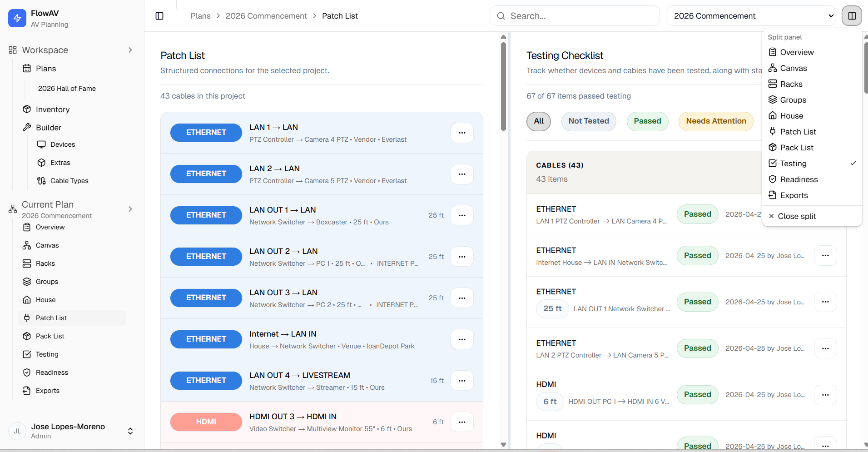
Task: Open options for LAN 2 PTZ Controller checklist row
Action: [825, 348]
